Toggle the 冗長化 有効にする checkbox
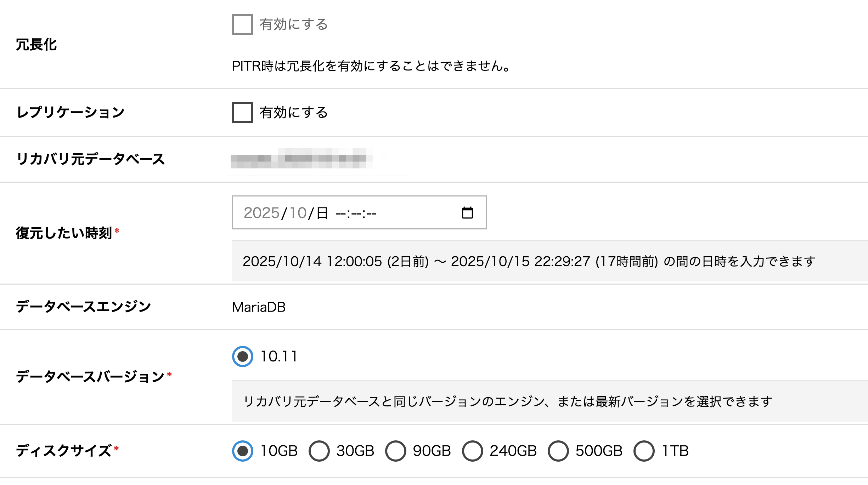This screenshot has width=868, height=485. coord(243,24)
